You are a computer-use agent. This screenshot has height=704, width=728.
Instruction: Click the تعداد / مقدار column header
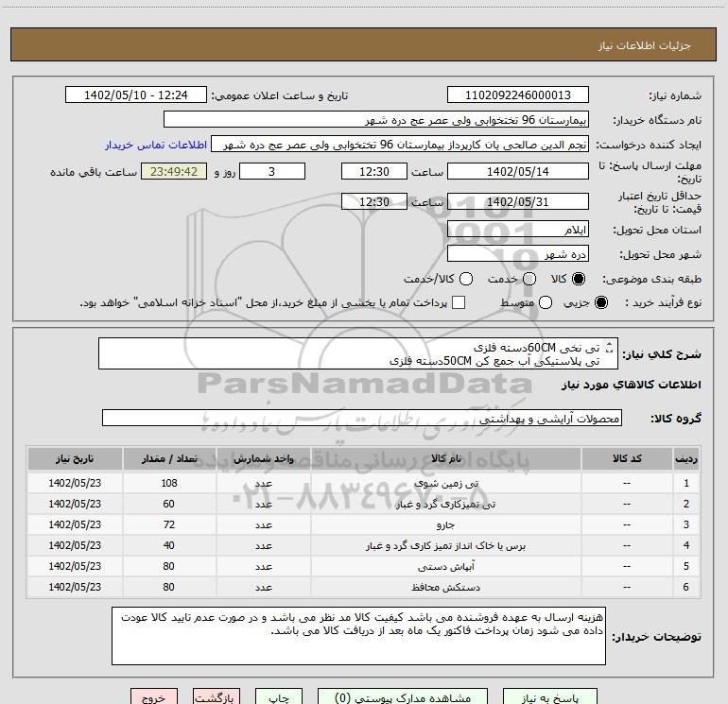click(169, 458)
